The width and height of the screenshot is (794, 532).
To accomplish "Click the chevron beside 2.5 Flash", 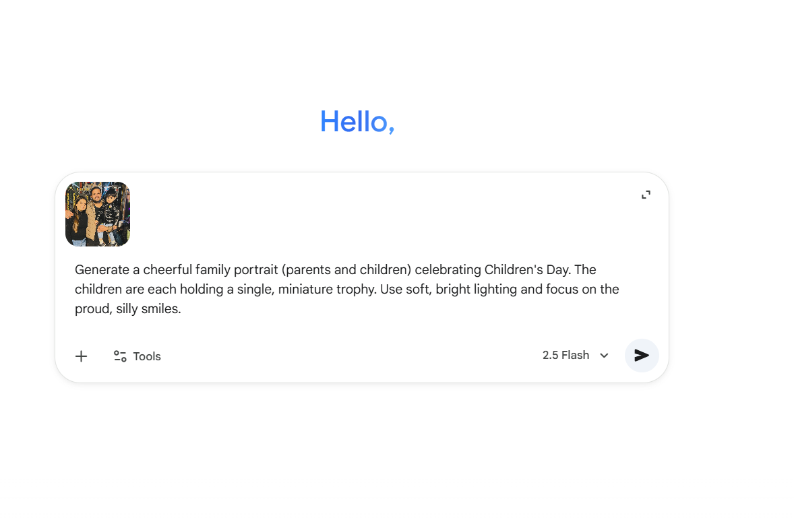I will [605, 356].
